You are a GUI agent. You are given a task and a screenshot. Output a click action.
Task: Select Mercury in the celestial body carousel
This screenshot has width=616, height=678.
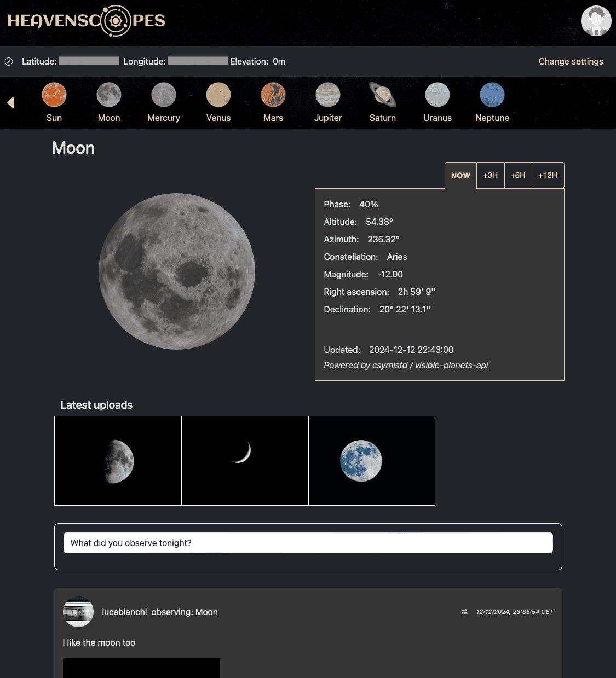coord(163,102)
